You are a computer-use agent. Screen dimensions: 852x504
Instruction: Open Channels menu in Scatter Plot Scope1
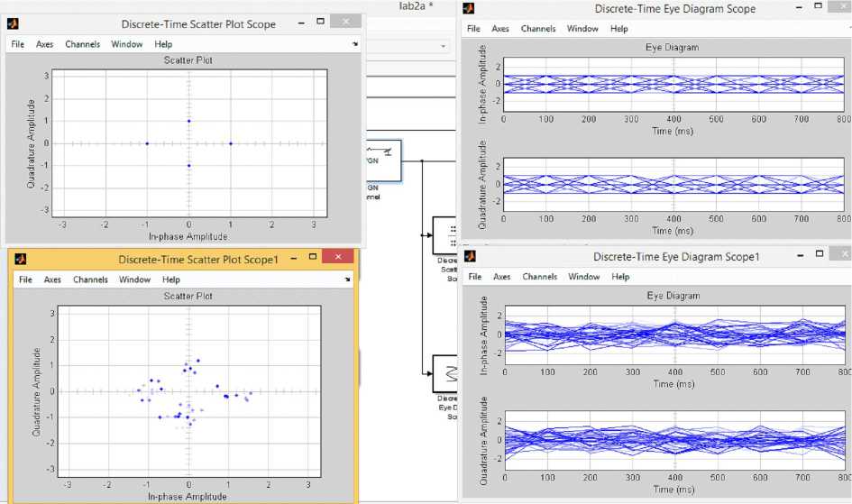pos(90,279)
